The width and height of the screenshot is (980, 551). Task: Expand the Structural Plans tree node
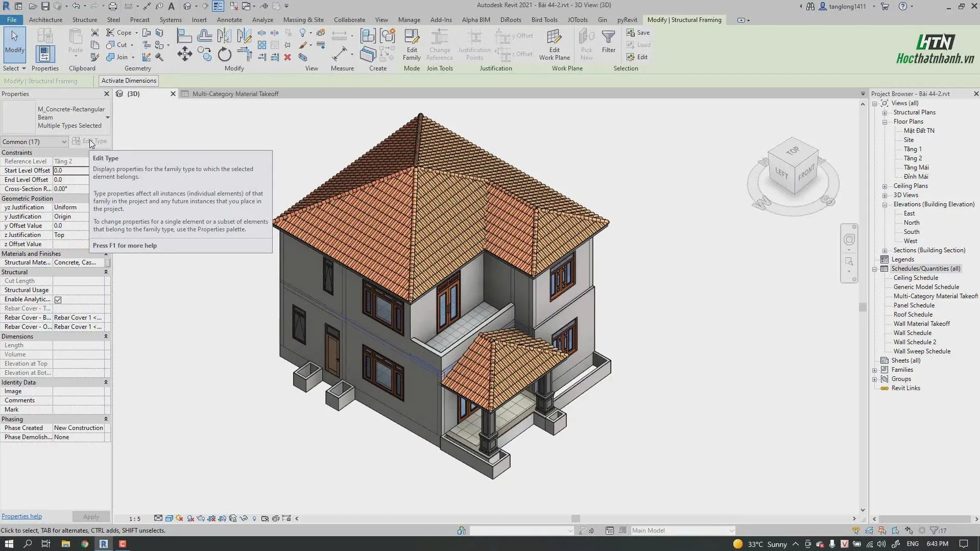885,113
